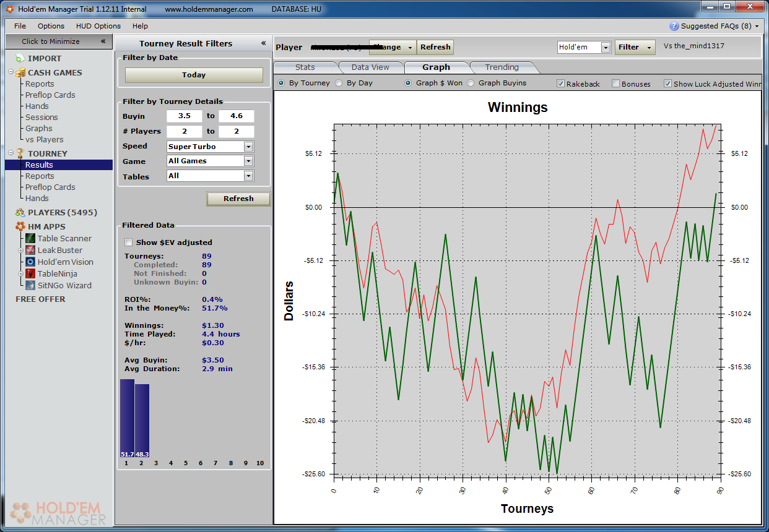The image size is (769, 532).
Task: Uncheck the Rakeback checkbox
Action: pyautogui.click(x=560, y=84)
